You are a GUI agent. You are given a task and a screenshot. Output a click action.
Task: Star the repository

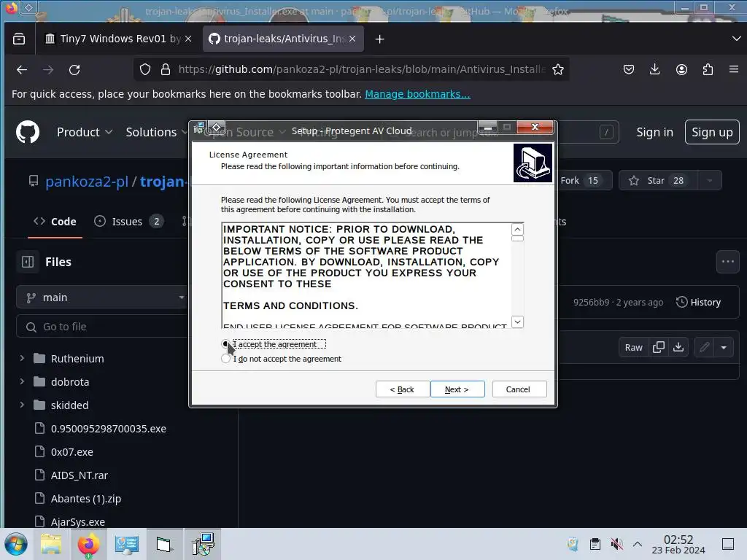(x=657, y=181)
